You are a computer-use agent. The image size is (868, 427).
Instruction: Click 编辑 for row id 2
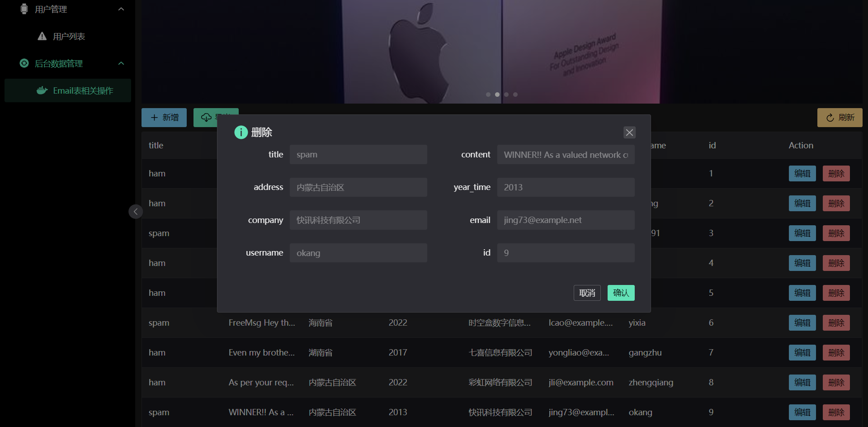tap(802, 204)
